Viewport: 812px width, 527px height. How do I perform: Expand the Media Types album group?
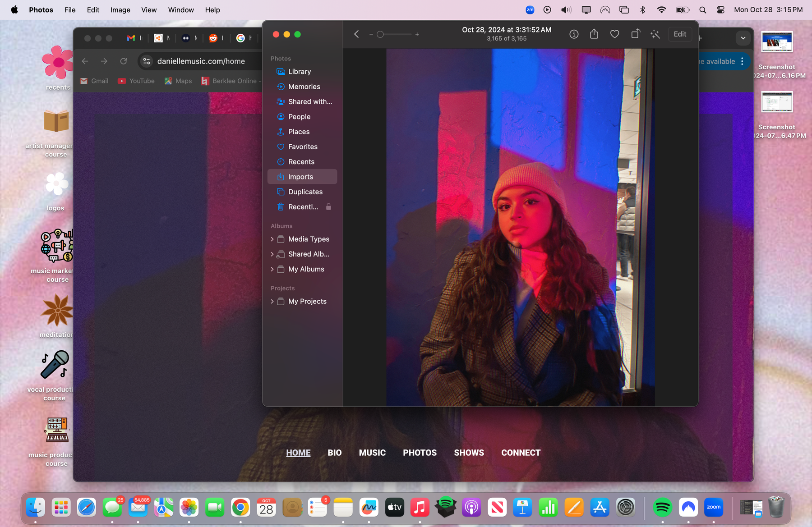(x=272, y=239)
